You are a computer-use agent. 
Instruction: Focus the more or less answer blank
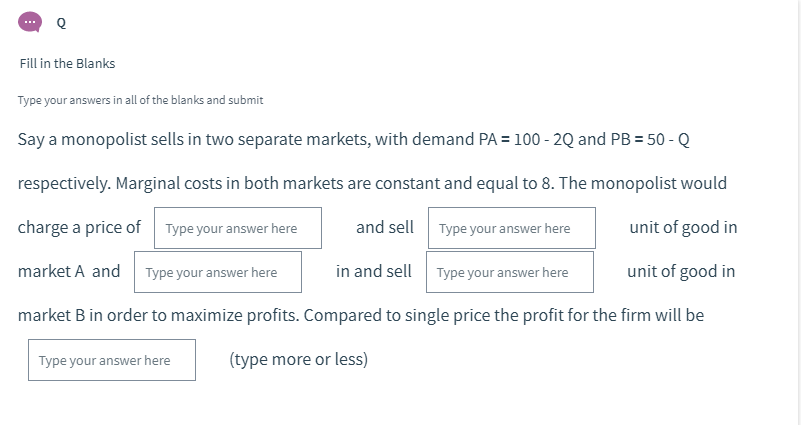coord(111,360)
